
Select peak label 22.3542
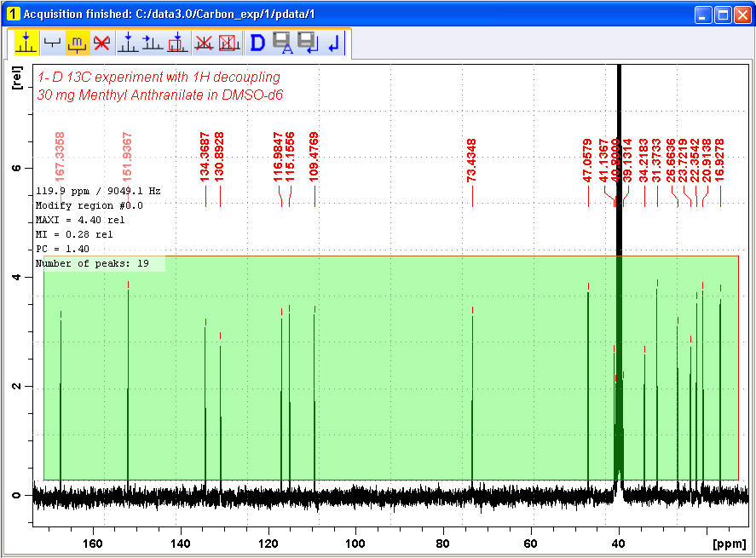pos(695,160)
